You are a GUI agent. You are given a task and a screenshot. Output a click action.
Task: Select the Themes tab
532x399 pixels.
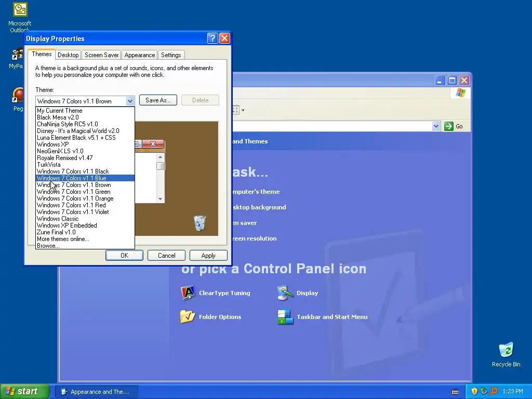pos(42,54)
